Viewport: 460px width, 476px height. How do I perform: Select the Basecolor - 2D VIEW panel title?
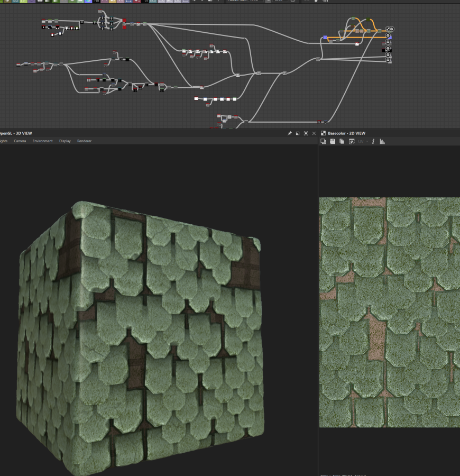(x=346, y=133)
